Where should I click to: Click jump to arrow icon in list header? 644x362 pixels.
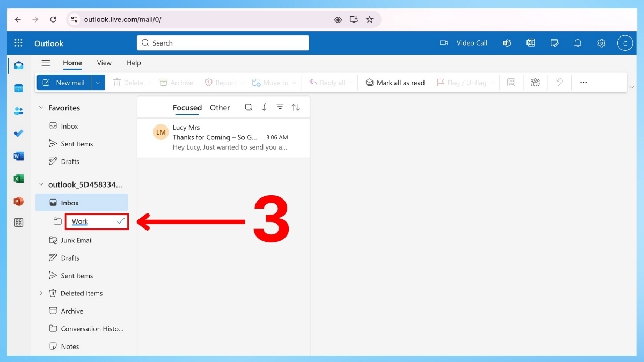[x=264, y=107]
